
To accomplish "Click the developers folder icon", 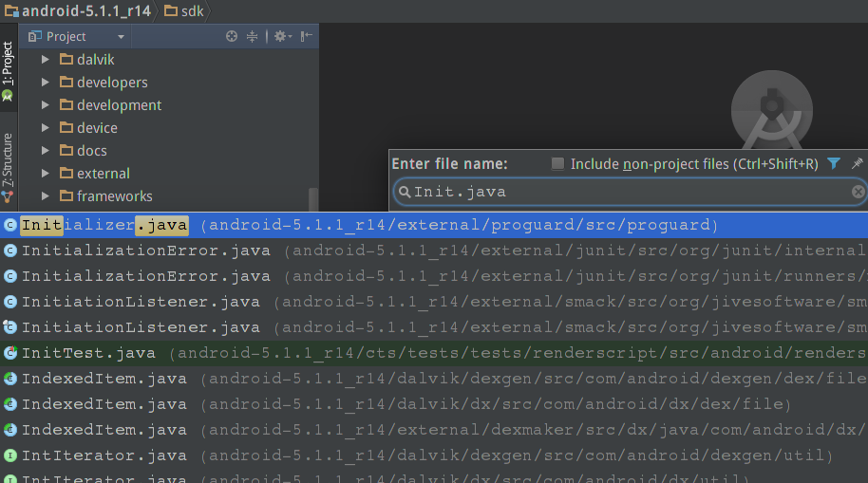I will point(66,82).
